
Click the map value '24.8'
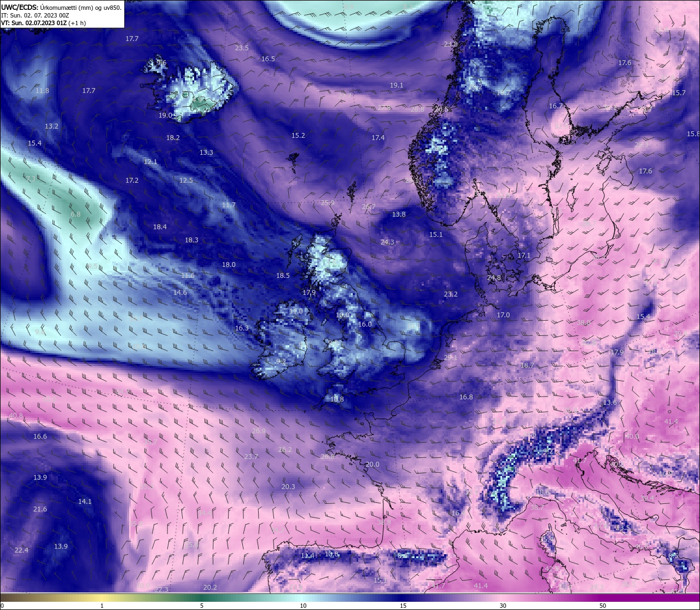494,278
